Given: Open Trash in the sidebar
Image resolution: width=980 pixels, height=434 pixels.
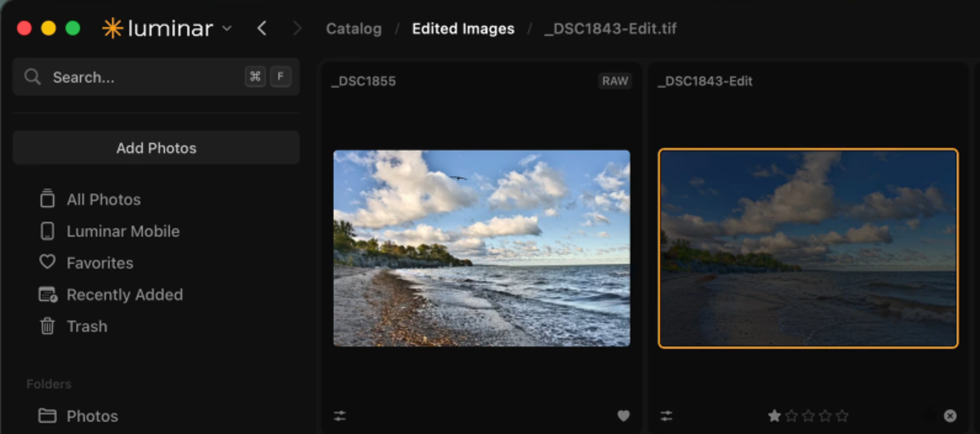Looking at the screenshot, I should pyautogui.click(x=87, y=326).
